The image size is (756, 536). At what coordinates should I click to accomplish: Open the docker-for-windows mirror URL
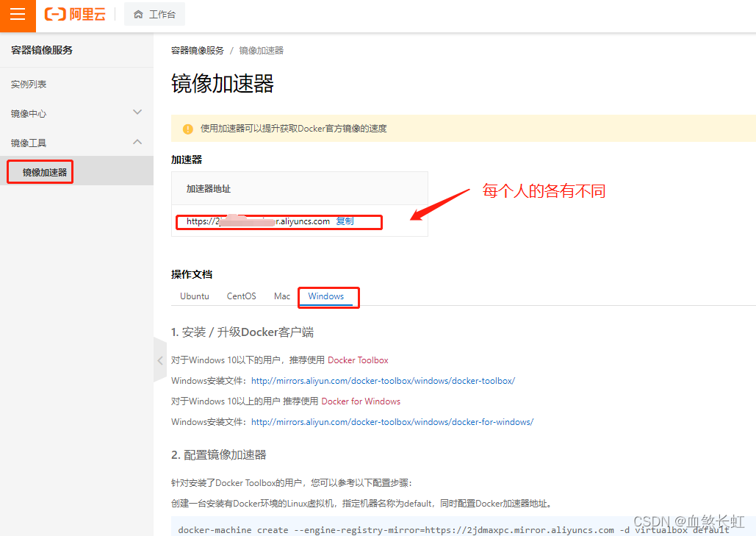(392, 422)
